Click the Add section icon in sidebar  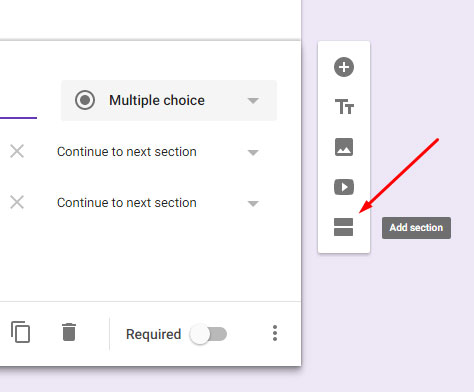(343, 227)
